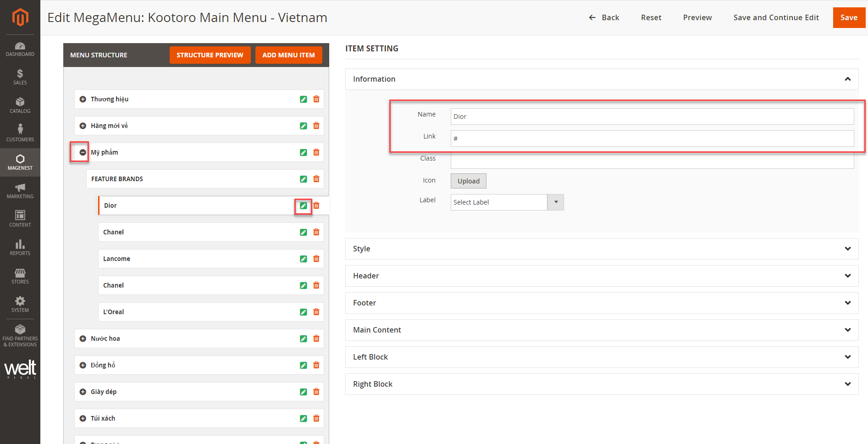
Task: Edit the Giày dép menu item
Action: click(304, 392)
